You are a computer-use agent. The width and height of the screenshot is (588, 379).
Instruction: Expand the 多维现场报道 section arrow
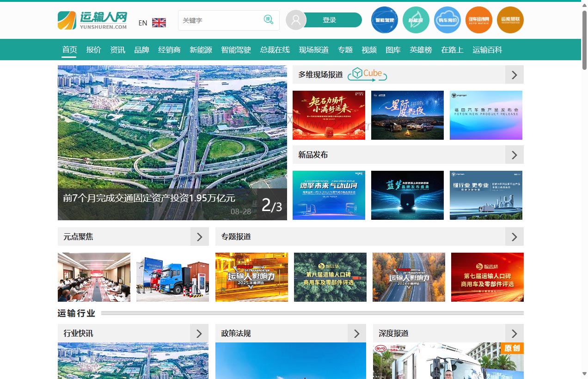pos(514,75)
